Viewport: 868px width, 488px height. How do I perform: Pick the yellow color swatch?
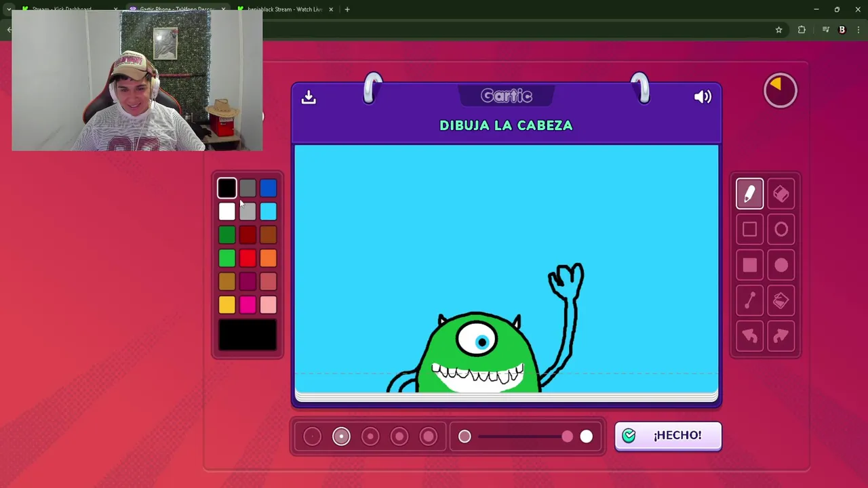[227, 305]
